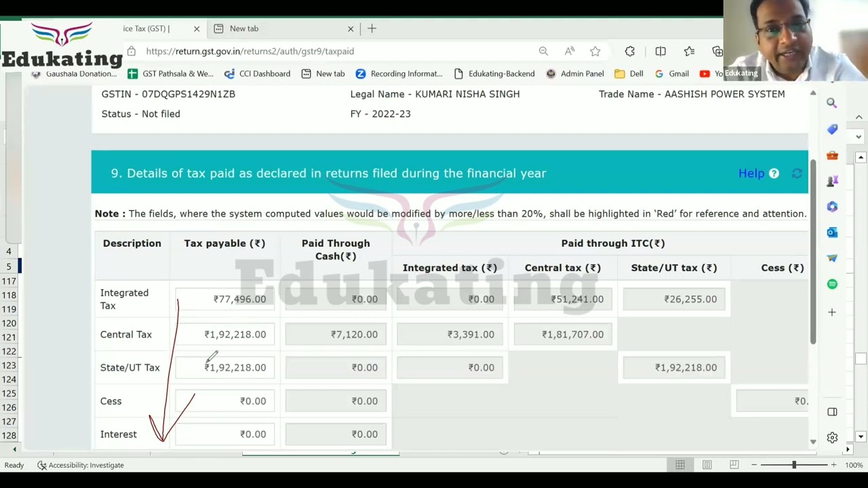Switch Excel to Normal view
868x488 pixels.
679,465
